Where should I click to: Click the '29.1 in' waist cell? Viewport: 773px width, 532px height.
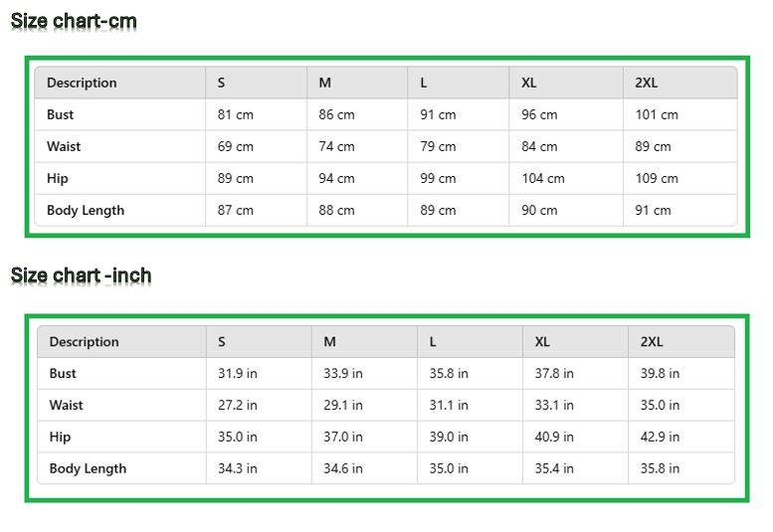click(x=343, y=405)
